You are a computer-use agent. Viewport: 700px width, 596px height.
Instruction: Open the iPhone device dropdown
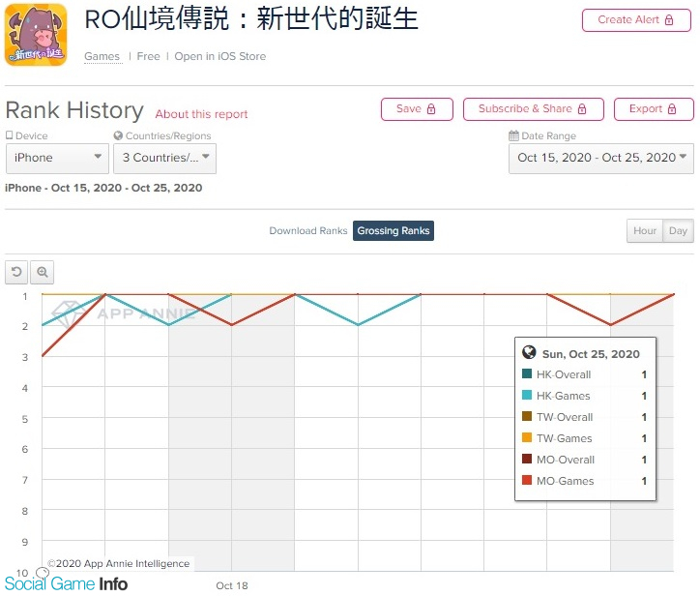coord(57,158)
